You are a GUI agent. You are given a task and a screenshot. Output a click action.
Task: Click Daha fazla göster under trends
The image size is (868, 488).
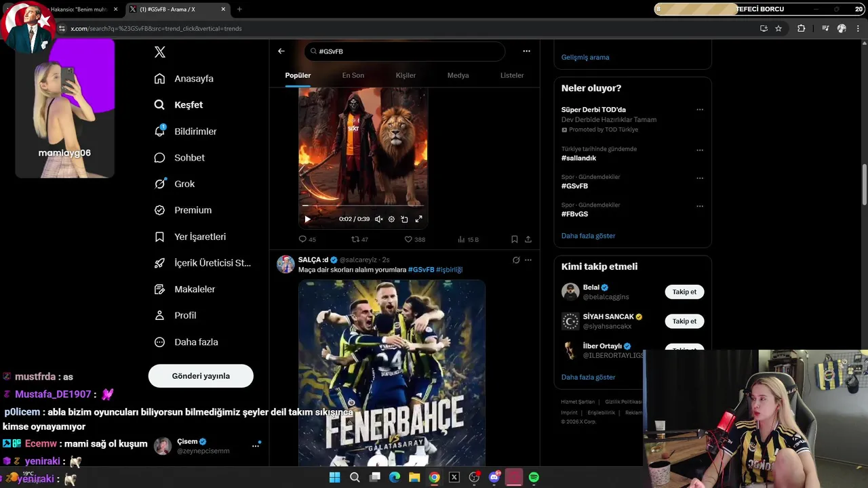click(588, 236)
